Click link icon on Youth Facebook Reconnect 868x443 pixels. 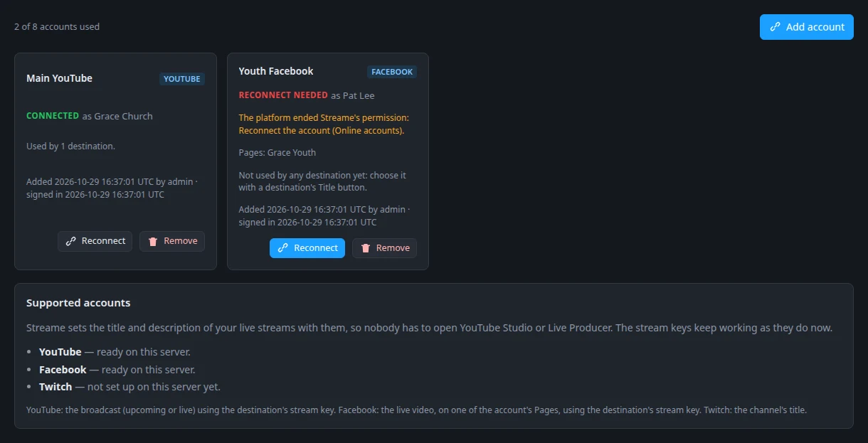(x=282, y=248)
